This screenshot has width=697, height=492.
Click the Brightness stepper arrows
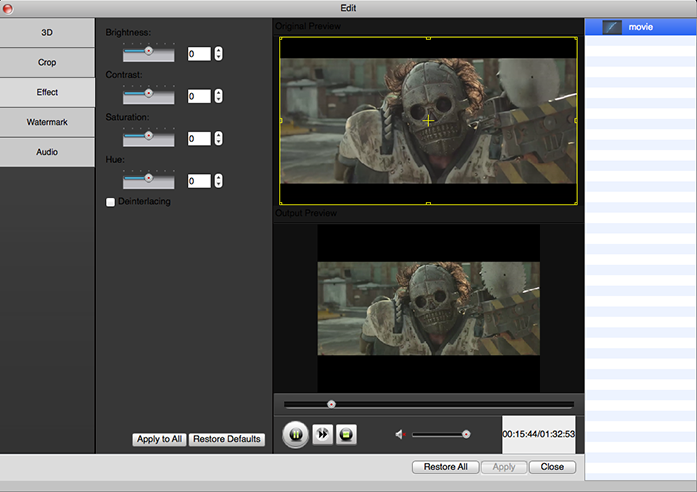218,54
